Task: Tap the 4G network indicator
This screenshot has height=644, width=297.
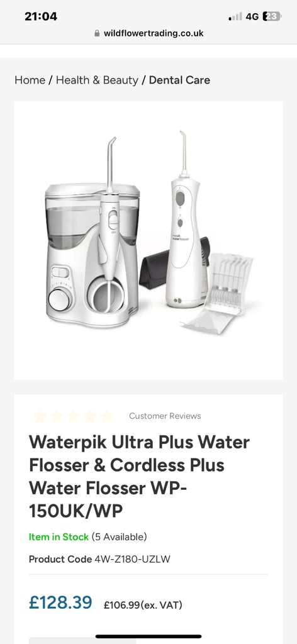Action: pos(252,16)
